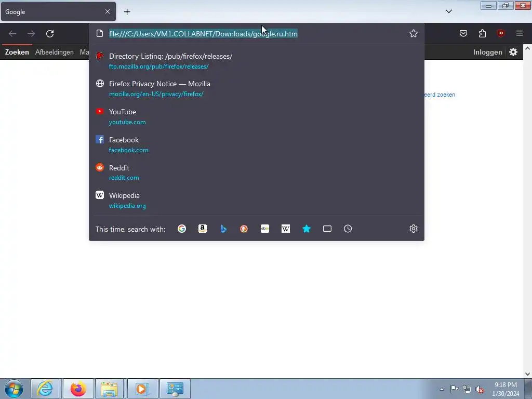Show hidden tray icons arrow
This screenshot has width=532, height=399.
442,389
